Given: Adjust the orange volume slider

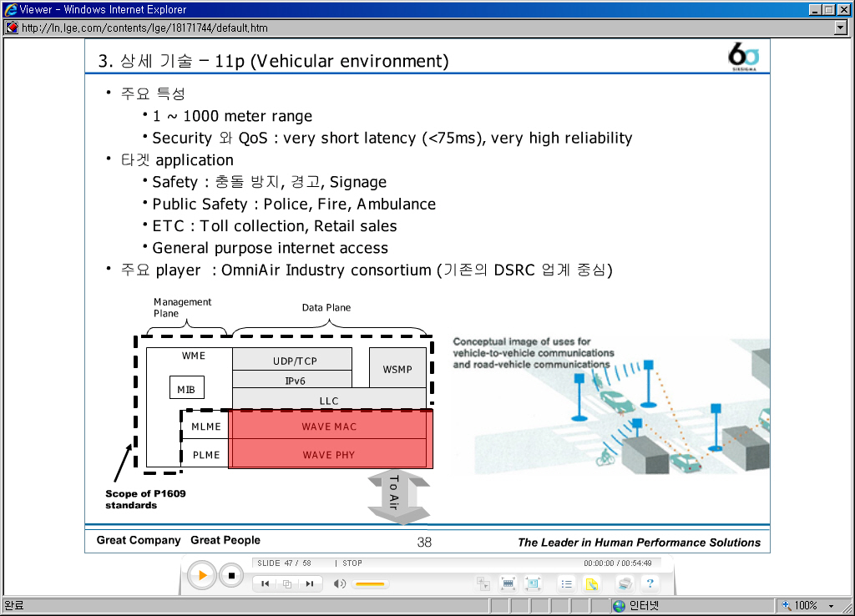Looking at the screenshot, I should pyautogui.click(x=370, y=584).
